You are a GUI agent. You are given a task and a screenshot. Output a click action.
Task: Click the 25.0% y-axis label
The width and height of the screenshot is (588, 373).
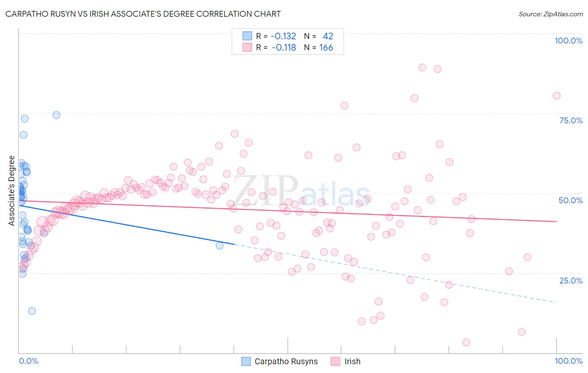[x=571, y=280]
